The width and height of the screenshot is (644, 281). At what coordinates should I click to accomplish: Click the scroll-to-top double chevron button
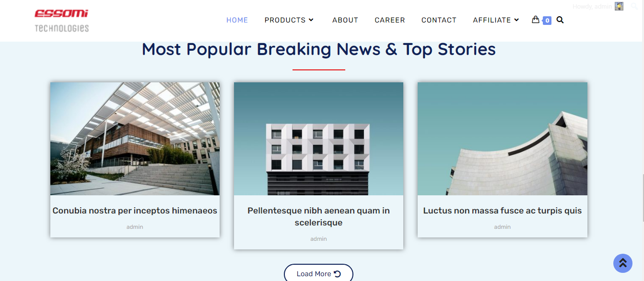point(623,263)
